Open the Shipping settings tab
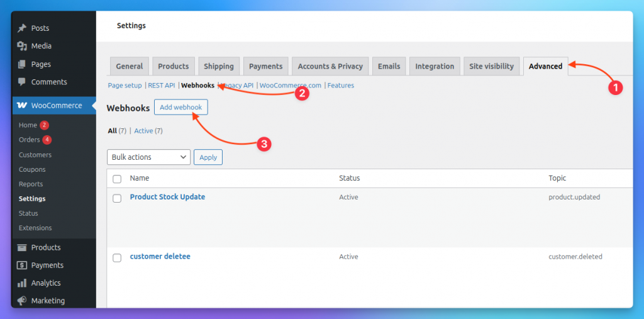The width and height of the screenshot is (644, 319). pos(219,67)
